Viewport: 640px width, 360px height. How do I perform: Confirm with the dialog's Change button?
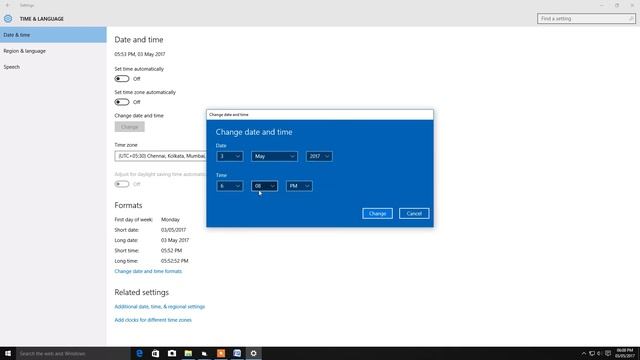pos(377,213)
